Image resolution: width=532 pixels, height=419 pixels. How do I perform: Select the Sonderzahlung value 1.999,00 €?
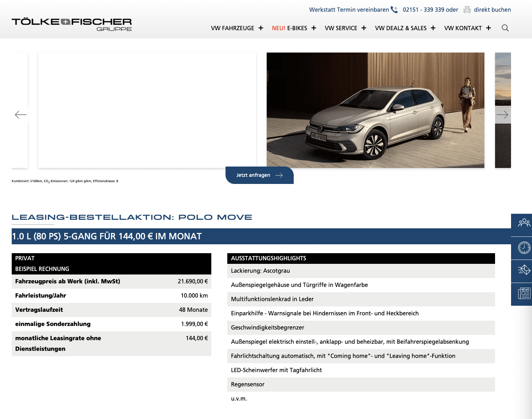tap(194, 324)
